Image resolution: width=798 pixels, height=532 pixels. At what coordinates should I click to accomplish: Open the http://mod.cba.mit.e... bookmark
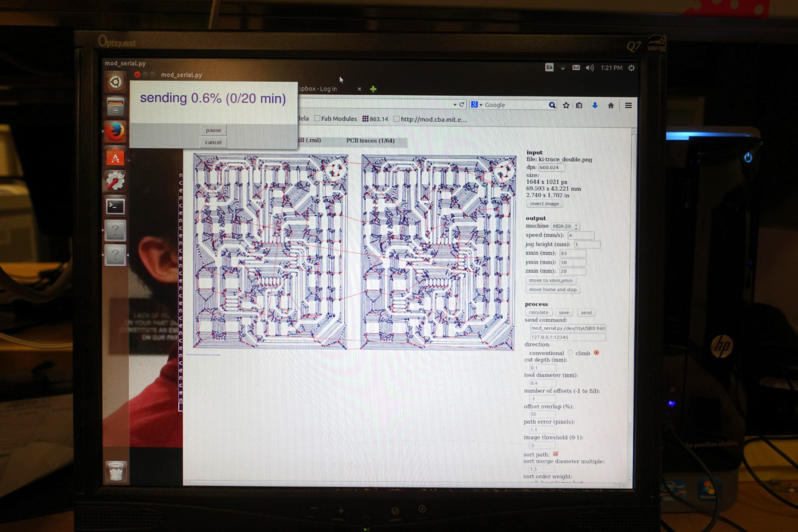coord(430,119)
